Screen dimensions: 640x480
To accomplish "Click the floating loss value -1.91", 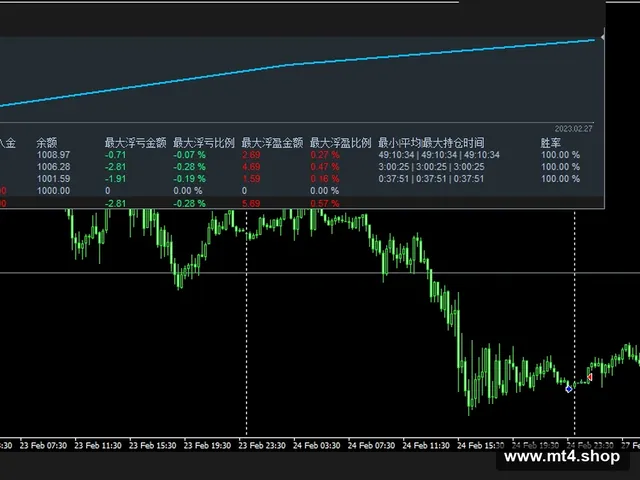I will 116,179.
